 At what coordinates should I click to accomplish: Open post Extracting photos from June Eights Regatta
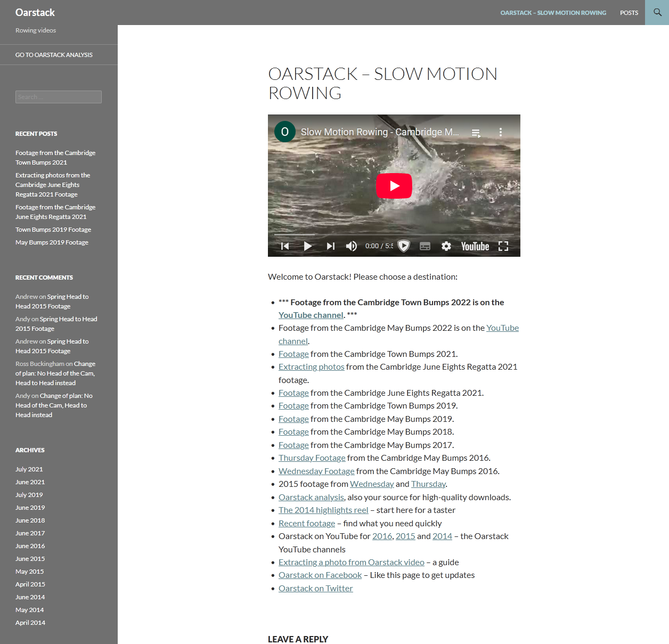[53, 185]
